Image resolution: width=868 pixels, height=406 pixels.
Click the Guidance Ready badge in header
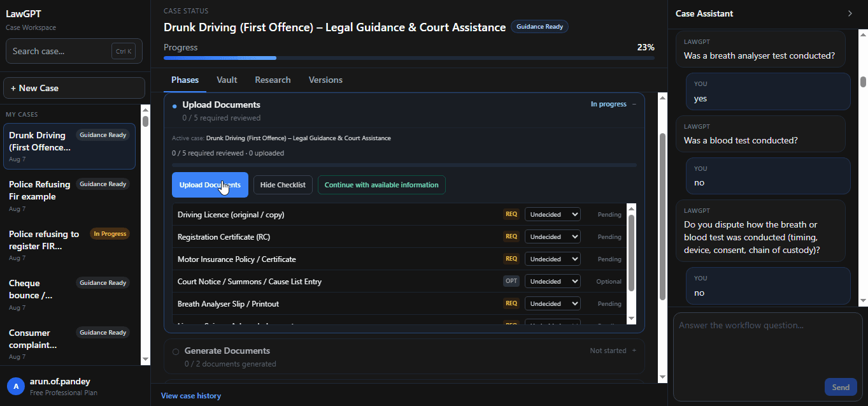[x=539, y=27]
